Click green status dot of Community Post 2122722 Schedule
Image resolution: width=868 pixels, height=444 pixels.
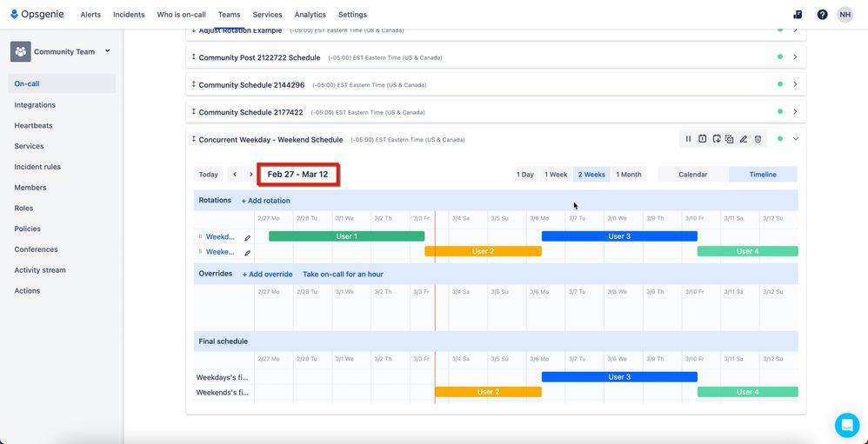click(x=780, y=56)
